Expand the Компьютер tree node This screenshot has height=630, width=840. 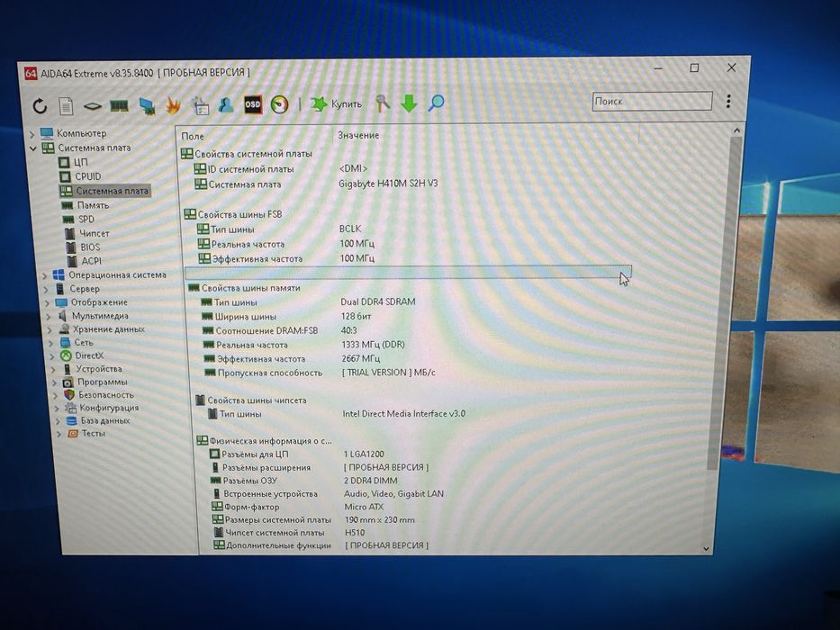coord(32,134)
